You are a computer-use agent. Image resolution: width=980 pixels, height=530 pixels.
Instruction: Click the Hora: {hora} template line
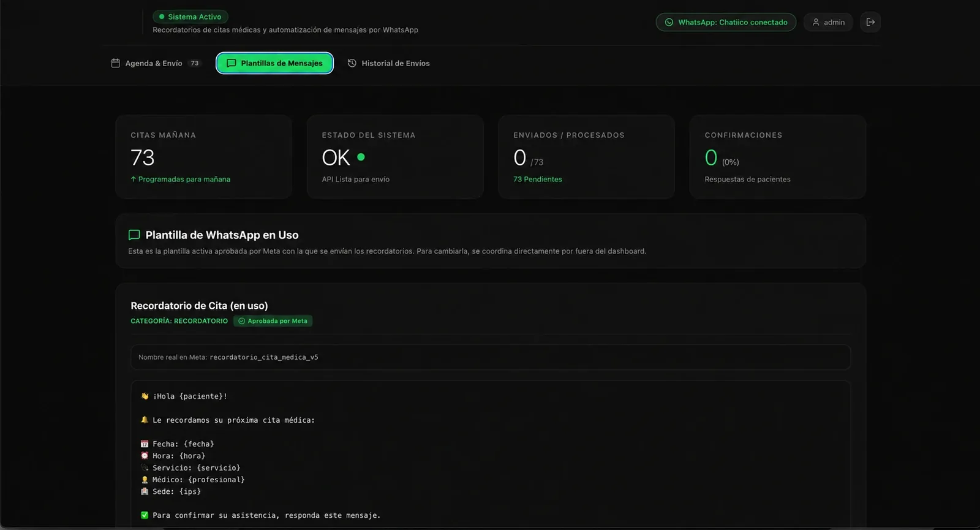click(x=173, y=456)
